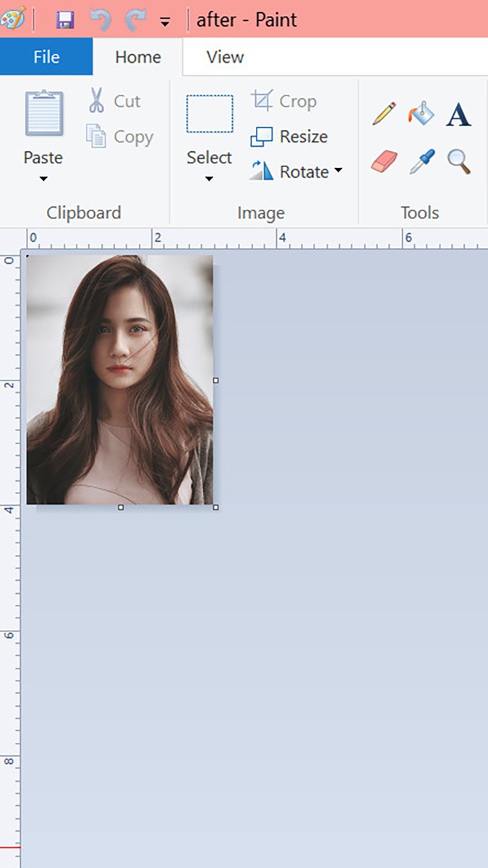The width and height of the screenshot is (488, 868).
Task: Select the Fill with color bucket
Action: [421, 114]
